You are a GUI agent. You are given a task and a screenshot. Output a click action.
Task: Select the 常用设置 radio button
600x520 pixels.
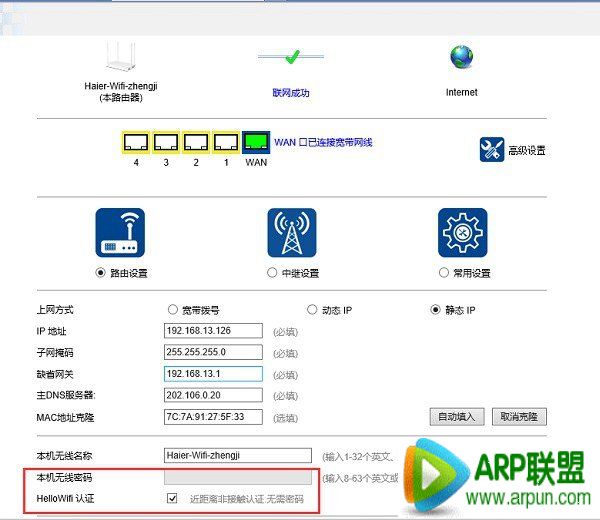pos(444,273)
